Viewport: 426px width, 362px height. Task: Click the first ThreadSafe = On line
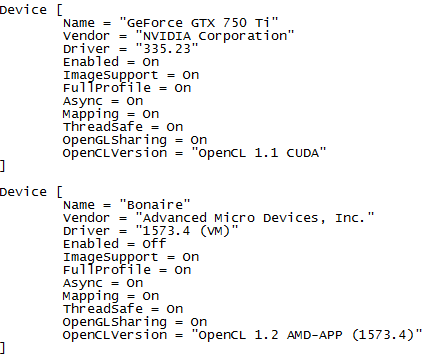123,127
